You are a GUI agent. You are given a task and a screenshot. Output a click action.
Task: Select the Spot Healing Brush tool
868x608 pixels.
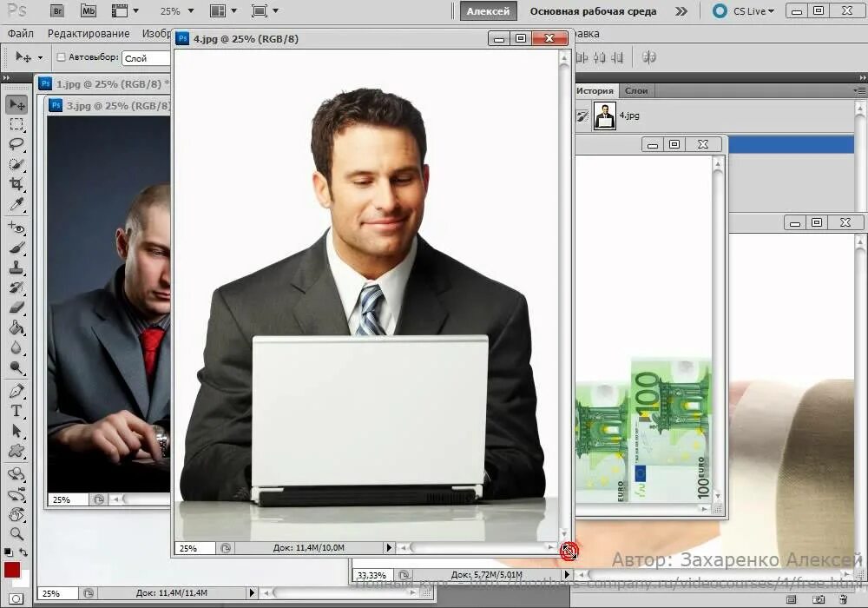[16, 227]
